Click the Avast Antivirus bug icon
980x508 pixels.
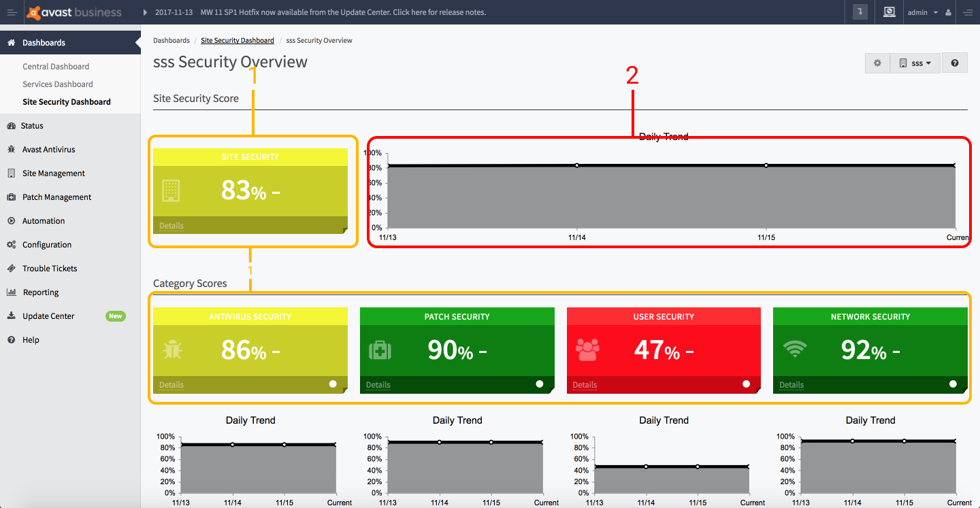click(x=11, y=150)
